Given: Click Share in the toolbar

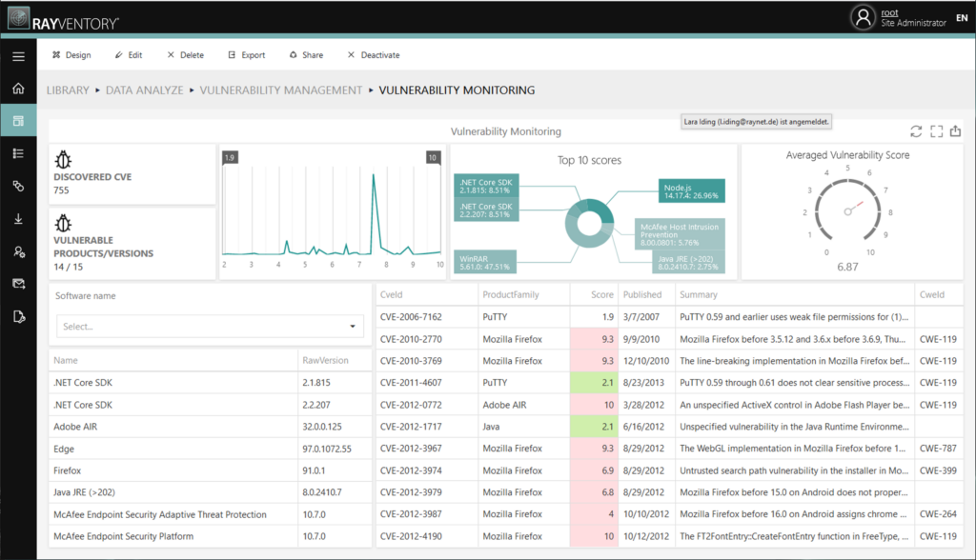Looking at the screenshot, I should click(x=306, y=54).
